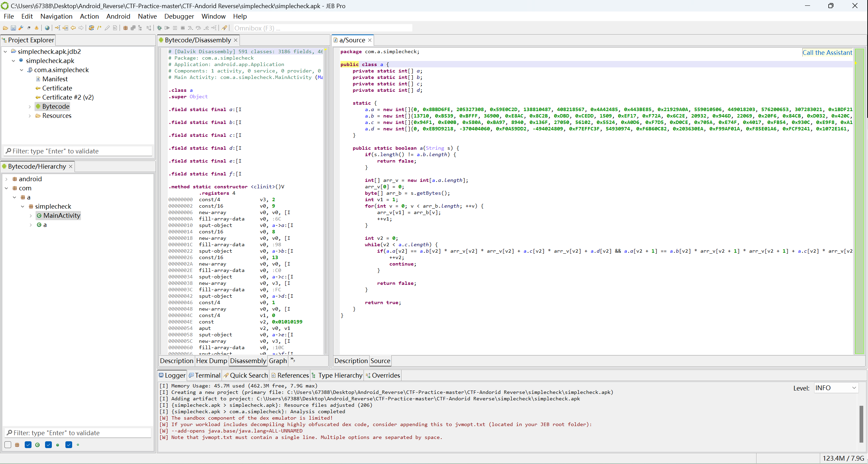Enable the packages filter checkbox in Hierarchy
Image resolution: width=868 pixels, height=464 pixels.
coord(8,445)
